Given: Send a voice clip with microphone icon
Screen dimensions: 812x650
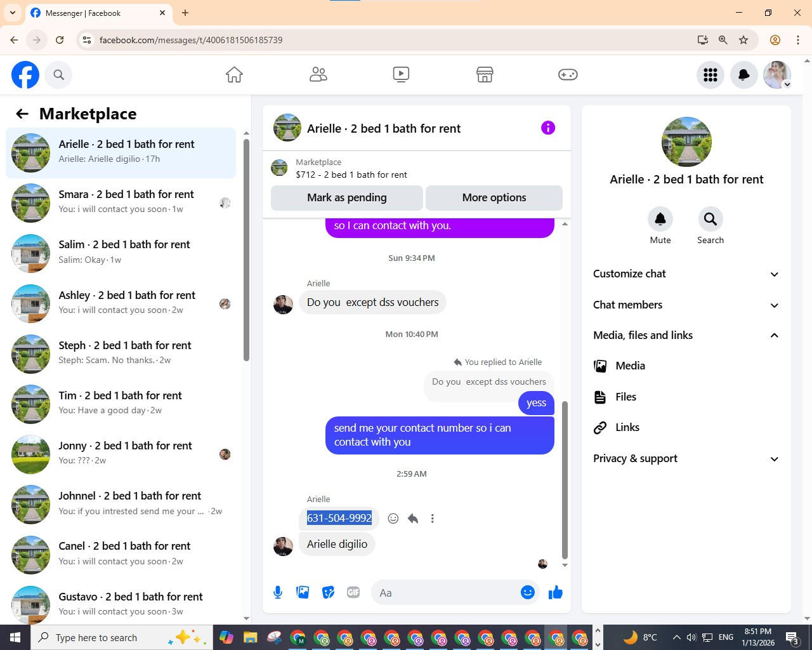Looking at the screenshot, I should tap(278, 592).
